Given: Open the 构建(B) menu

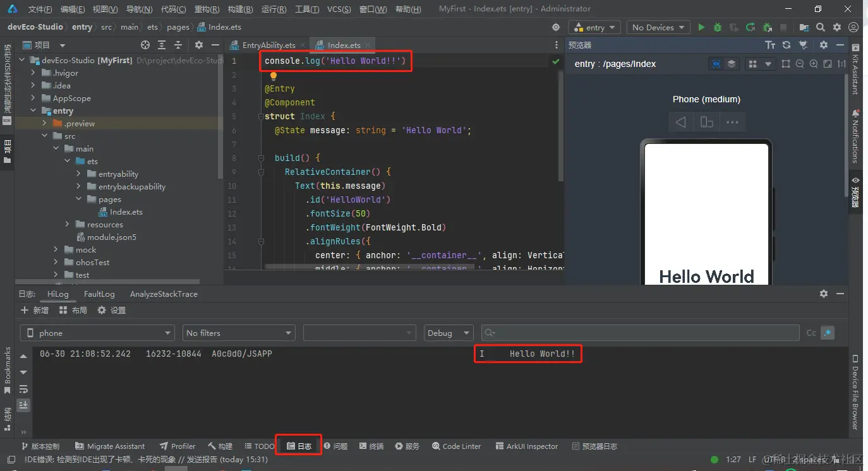Looking at the screenshot, I should pos(240,9).
